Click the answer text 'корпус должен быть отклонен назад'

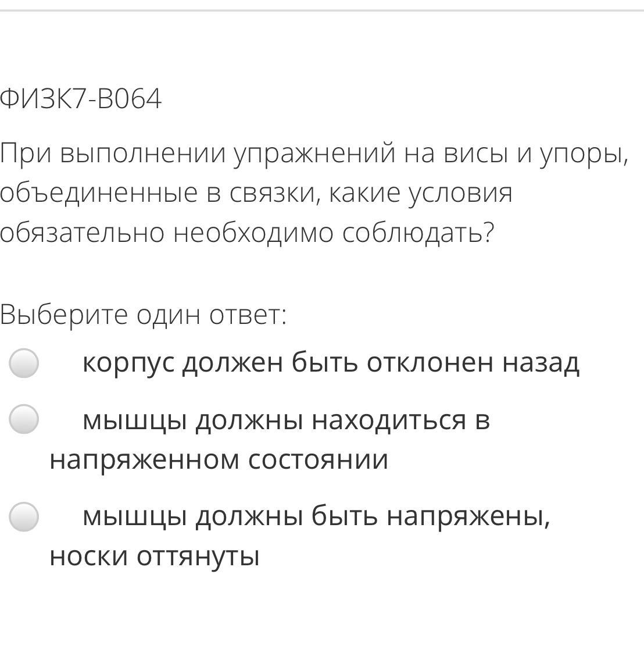[x=331, y=364]
